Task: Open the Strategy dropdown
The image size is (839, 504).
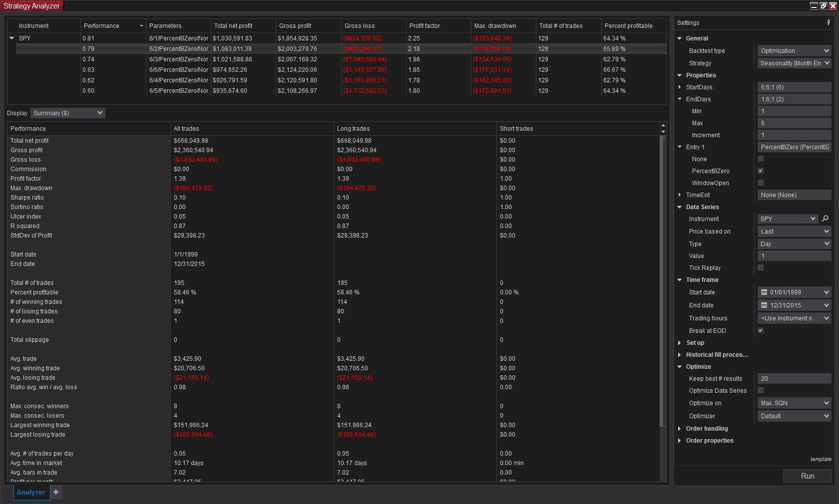Action: tap(795, 63)
